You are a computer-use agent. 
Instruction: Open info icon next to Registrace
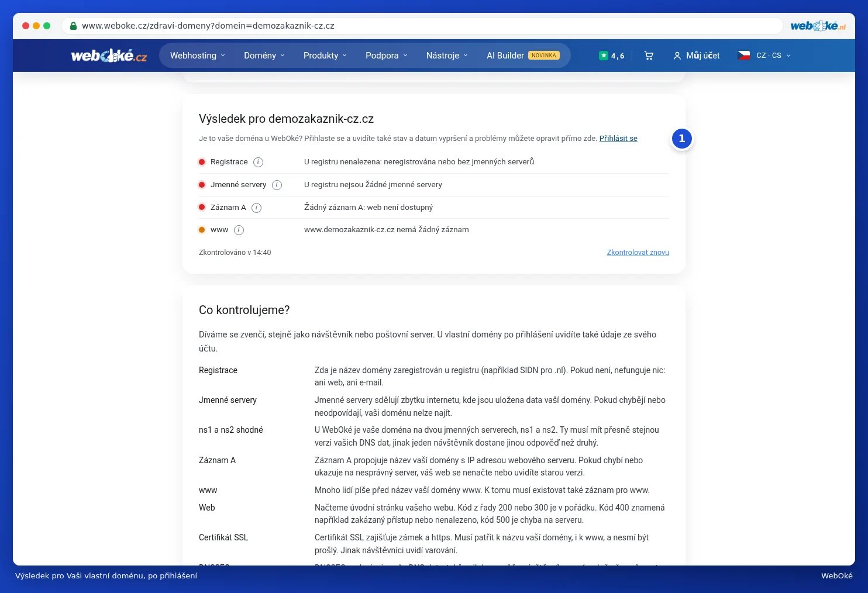[258, 162]
